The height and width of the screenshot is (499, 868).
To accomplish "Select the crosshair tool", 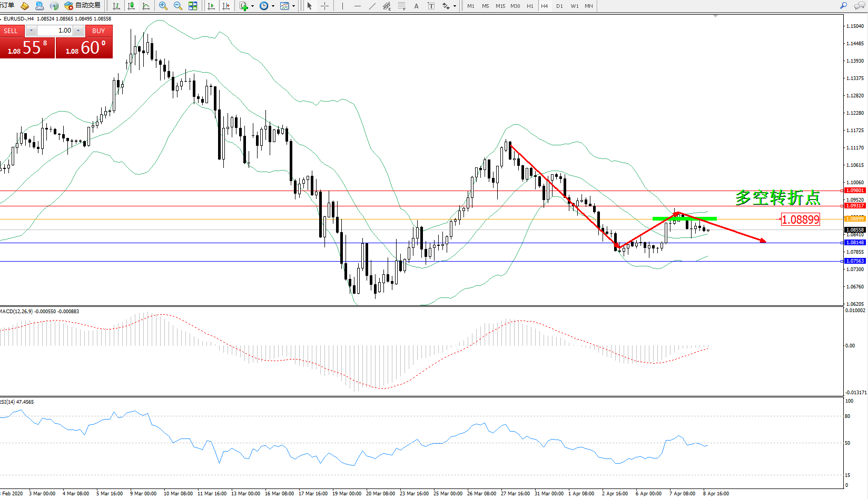I will 325,6.
